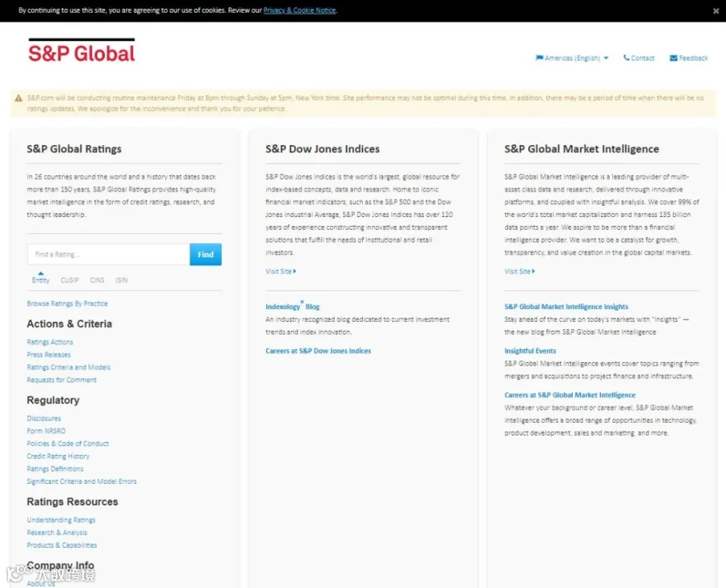Viewport: 726px width, 588px height.
Task: Open the Americas (English) region dropdown arrow
Action: tap(606, 58)
